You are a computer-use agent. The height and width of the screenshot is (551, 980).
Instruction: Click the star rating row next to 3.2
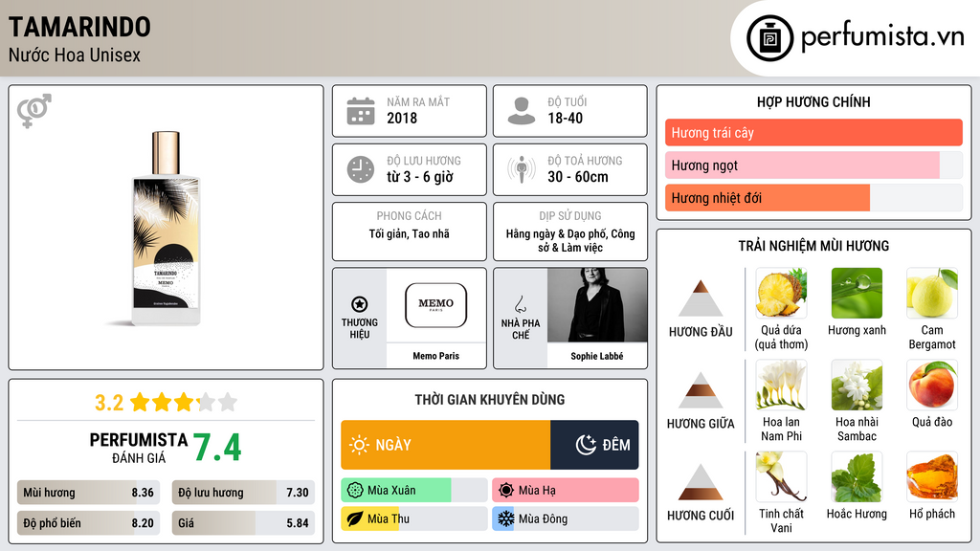tap(184, 403)
